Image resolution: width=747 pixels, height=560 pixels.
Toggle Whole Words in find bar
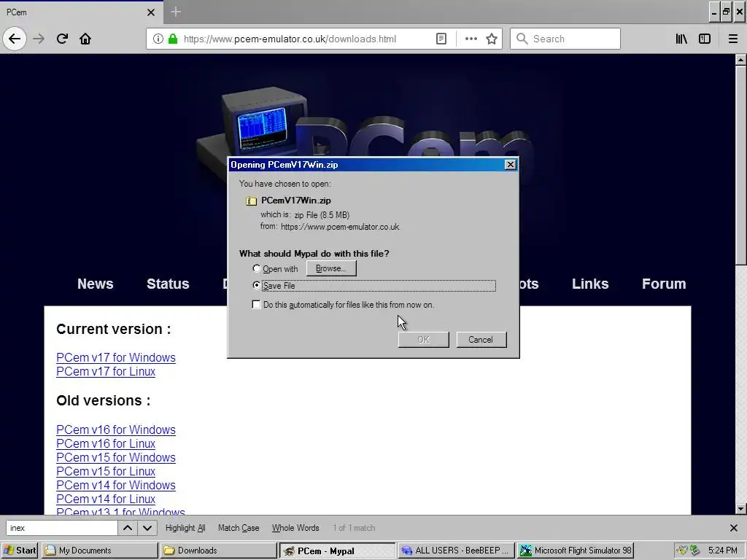295,528
